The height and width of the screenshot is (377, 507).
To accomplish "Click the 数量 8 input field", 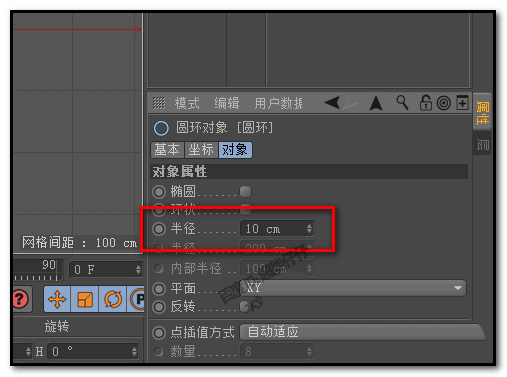I will pos(277,351).
